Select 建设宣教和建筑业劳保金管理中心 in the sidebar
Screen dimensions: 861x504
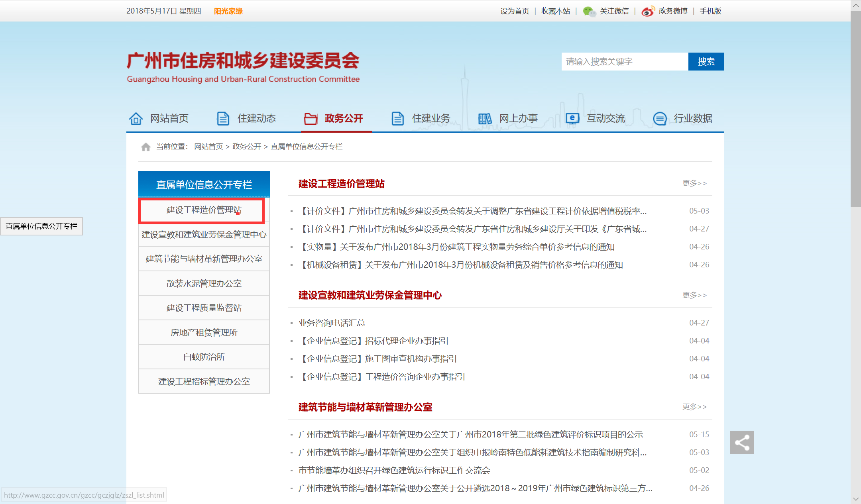coord(204,235)
